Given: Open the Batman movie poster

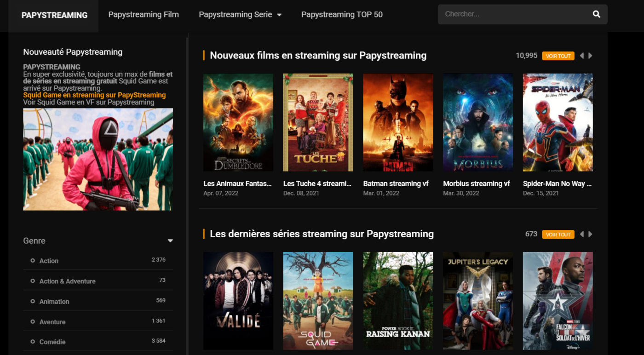Looking at the screenshot, I should point(398,122).
